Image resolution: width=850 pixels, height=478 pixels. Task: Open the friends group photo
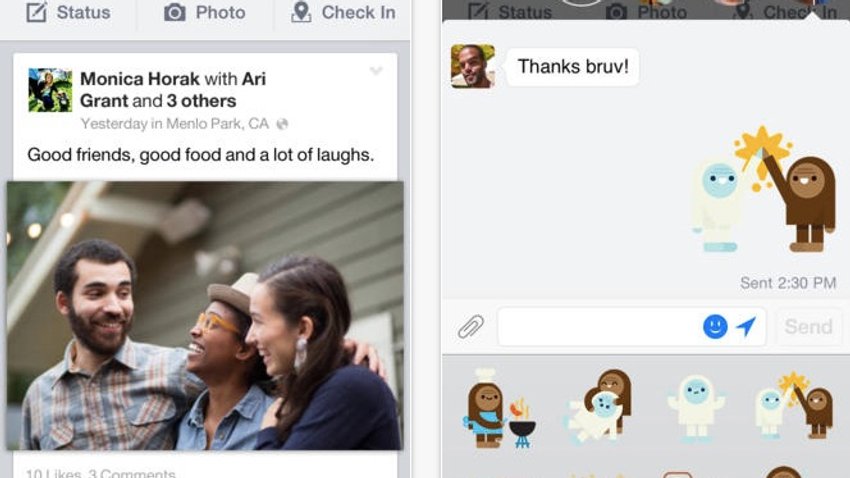[x=205, y=315]
